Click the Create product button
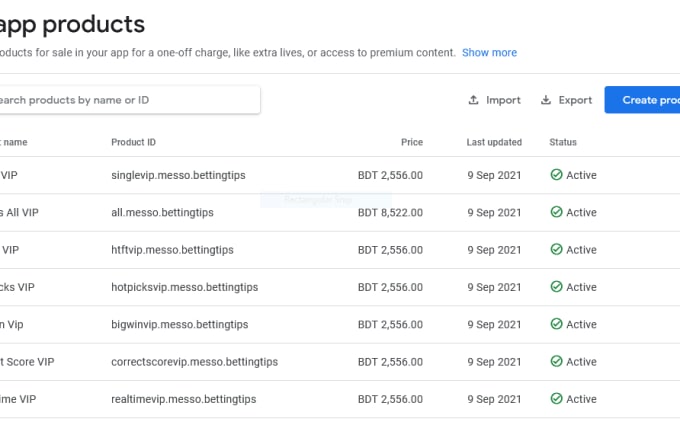Viewport: 680px width, 425px height. click(x=642, y=100)
